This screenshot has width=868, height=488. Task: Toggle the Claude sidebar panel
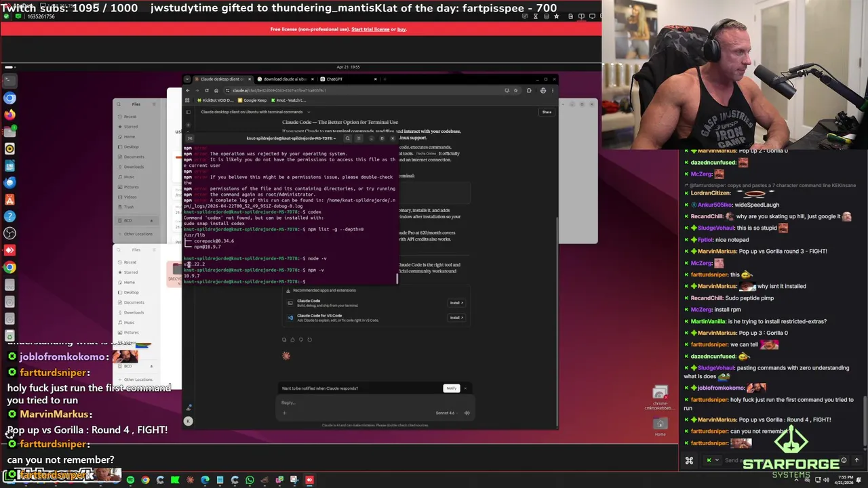pyautogui.click(x=188, y=112)
